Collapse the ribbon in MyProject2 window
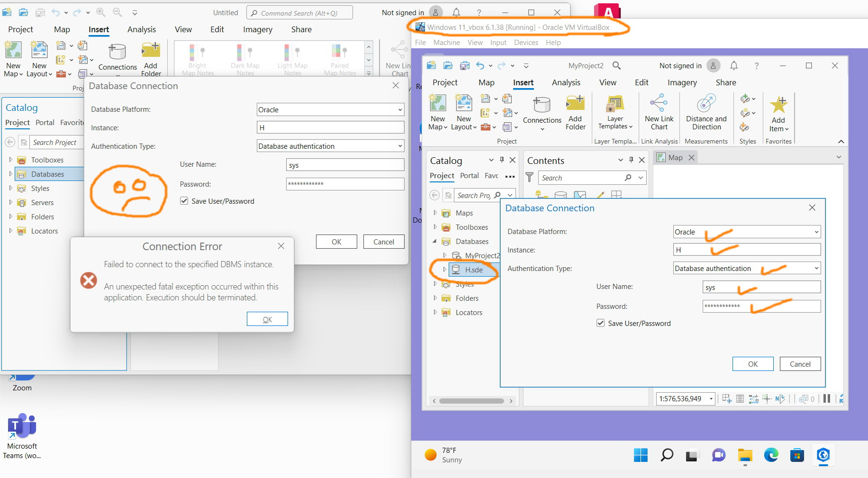Image resolution: width=868 pixels, height=478 pixels. 841,141
